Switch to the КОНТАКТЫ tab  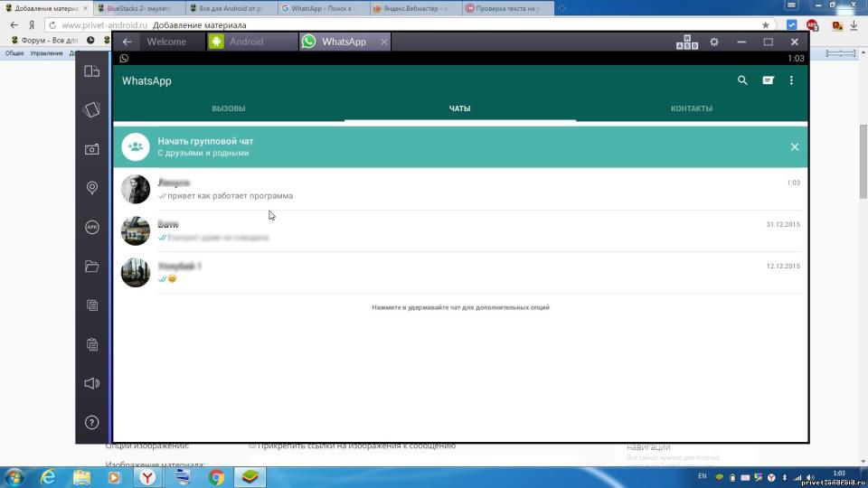[691, 108]
